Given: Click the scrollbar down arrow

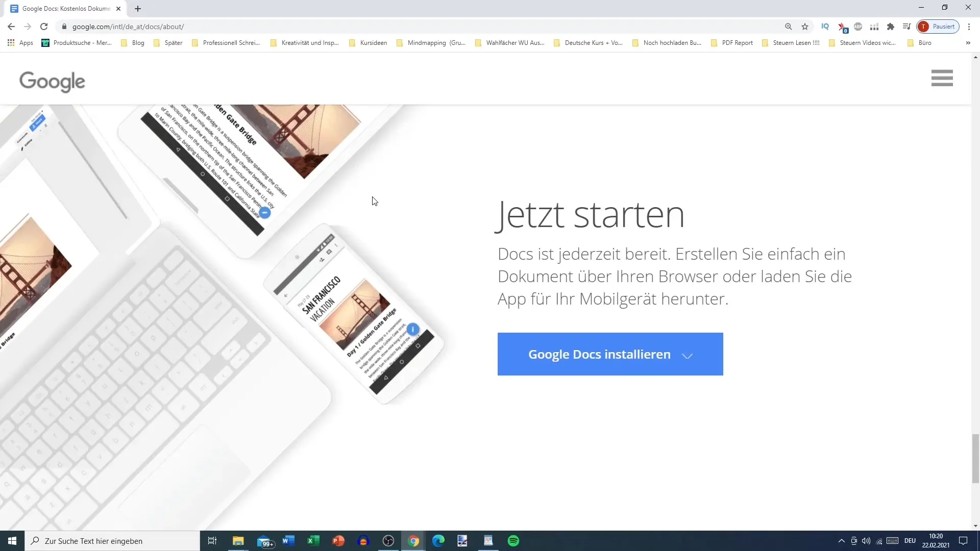Looking at the screenshot, I should click(x=975, y=525).
